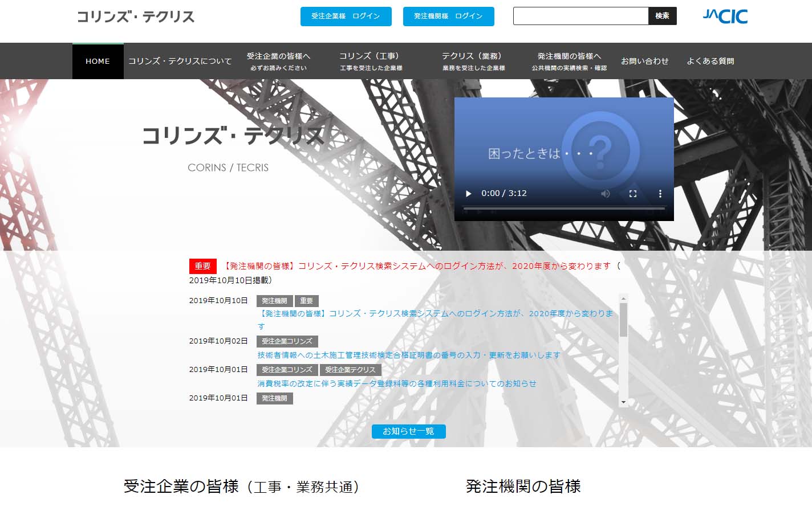Open お問い合わせ menu item
Image resolution: width=812 pixels, height=519 pixels.
(x=645, y=61)
